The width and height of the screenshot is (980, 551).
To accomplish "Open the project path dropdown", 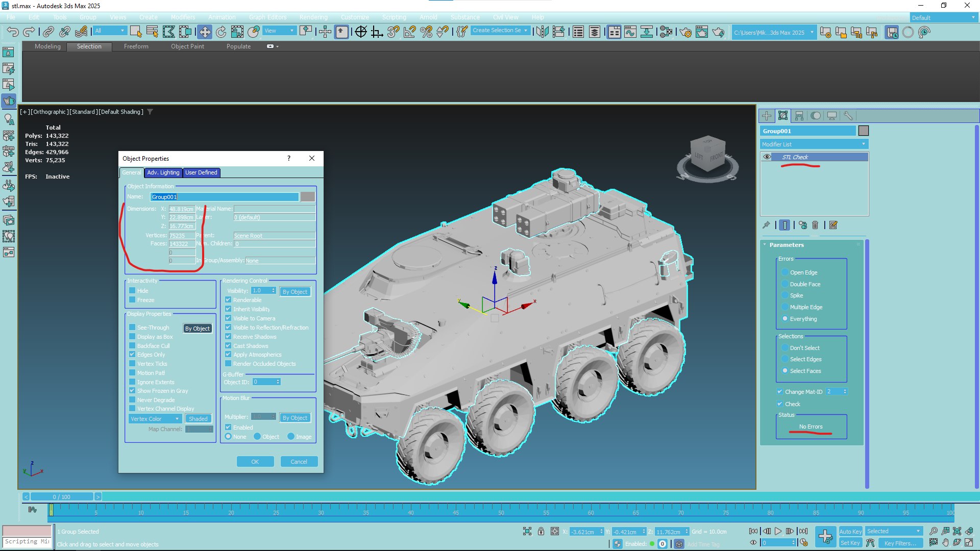I will click(x=773, y=33).
